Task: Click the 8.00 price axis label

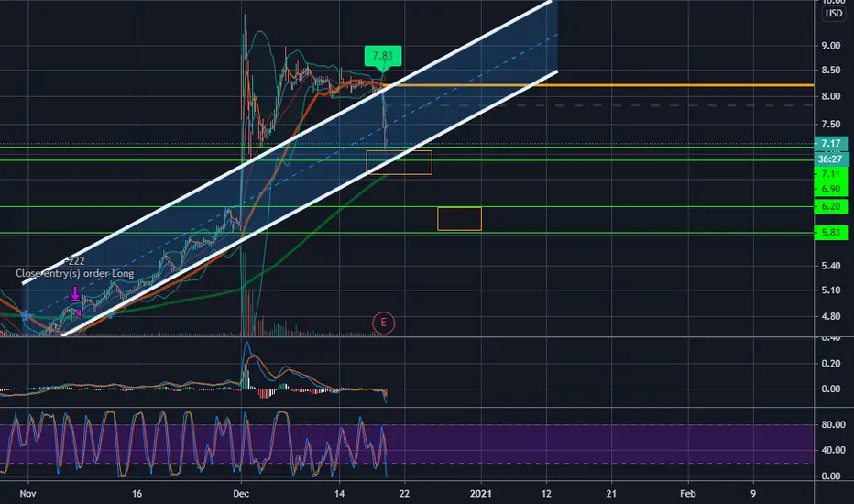Action: tap(830, 96)
